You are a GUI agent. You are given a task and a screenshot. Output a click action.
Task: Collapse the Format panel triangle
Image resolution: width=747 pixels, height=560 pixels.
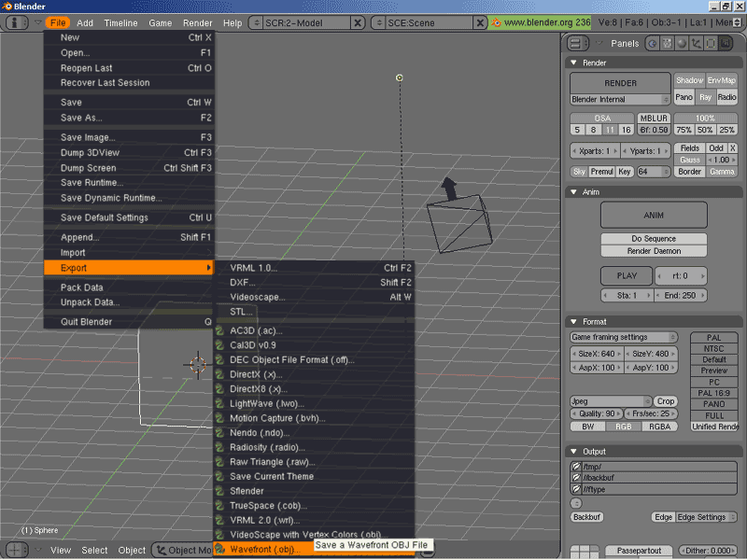pyautogui.click(x=573, y=322)
